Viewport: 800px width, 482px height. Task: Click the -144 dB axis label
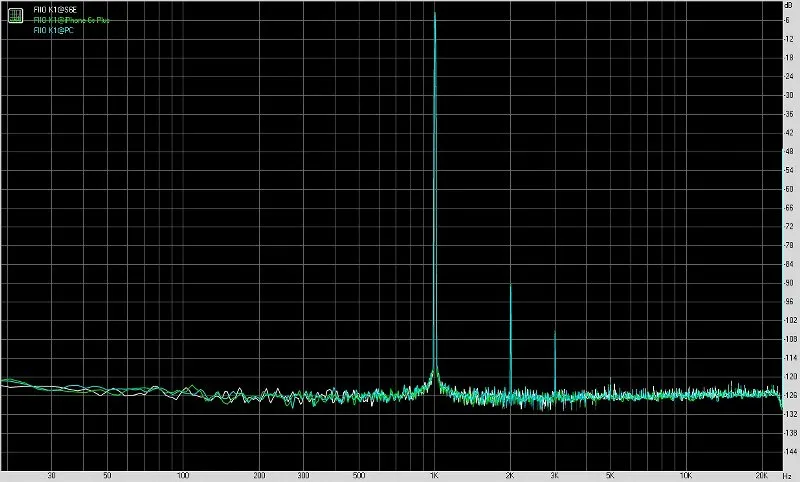pos(790,451)
